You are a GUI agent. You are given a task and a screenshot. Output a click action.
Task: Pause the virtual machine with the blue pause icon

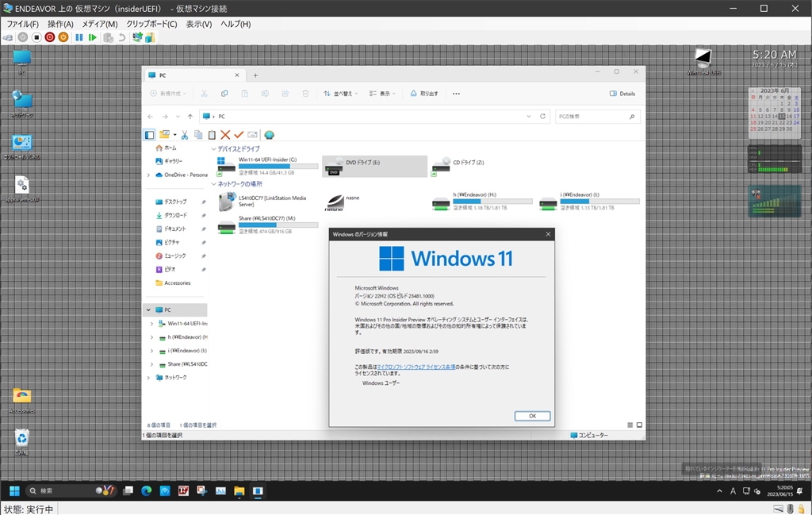(x=79, y=37)
